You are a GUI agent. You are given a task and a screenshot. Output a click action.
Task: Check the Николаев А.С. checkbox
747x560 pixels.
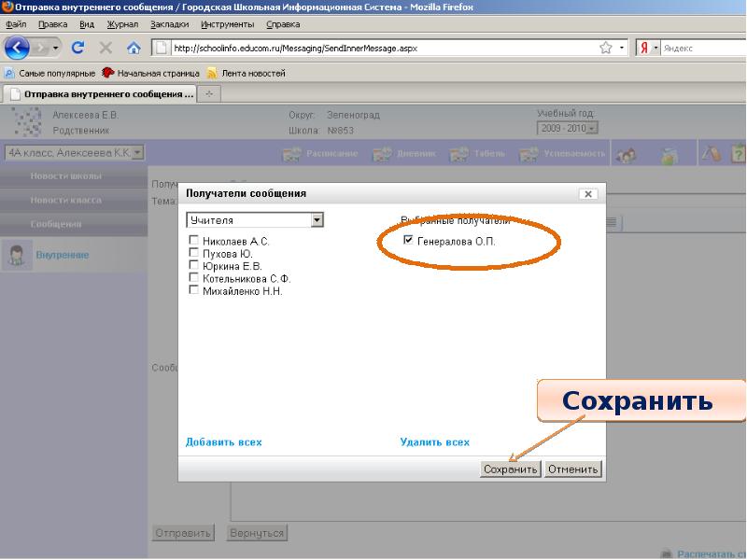pyautogui.click(x=193, y=241)
